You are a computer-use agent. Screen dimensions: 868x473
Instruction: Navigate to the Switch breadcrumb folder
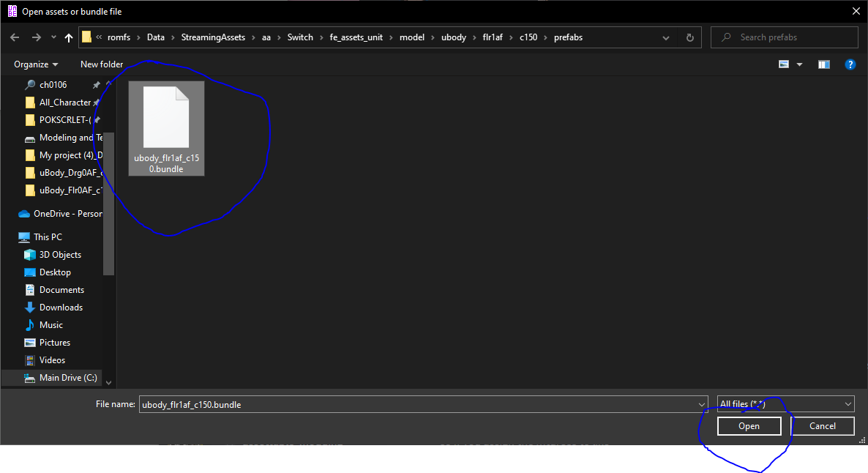300,37
